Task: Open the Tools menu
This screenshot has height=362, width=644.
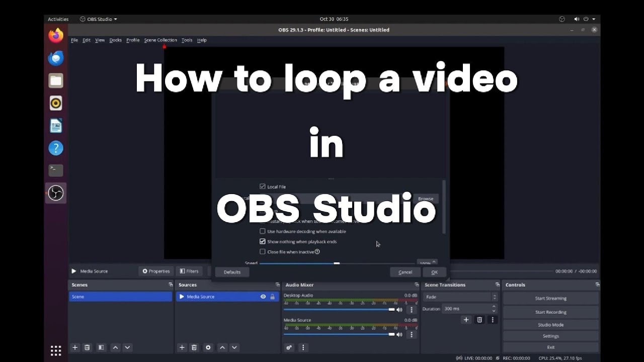Action: pos(187,40)
